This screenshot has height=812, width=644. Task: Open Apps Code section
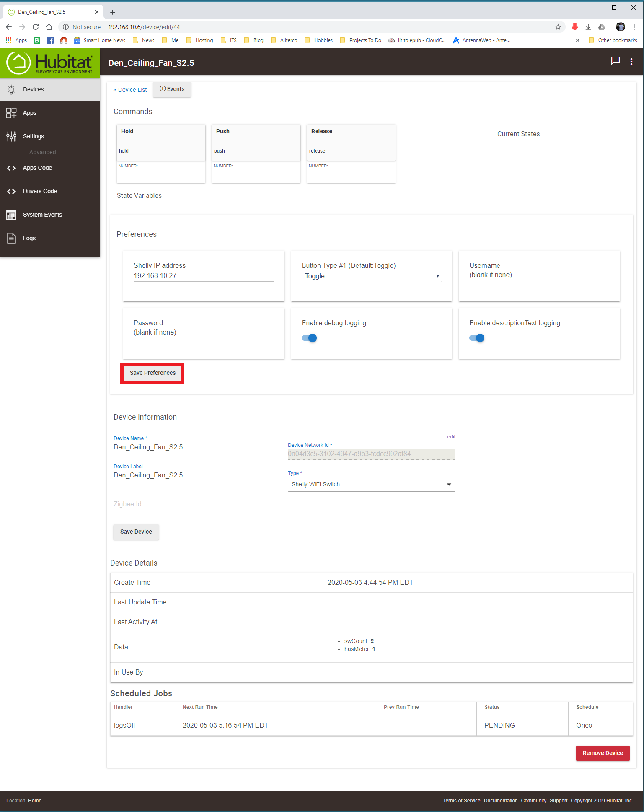(x=50, y=168)
